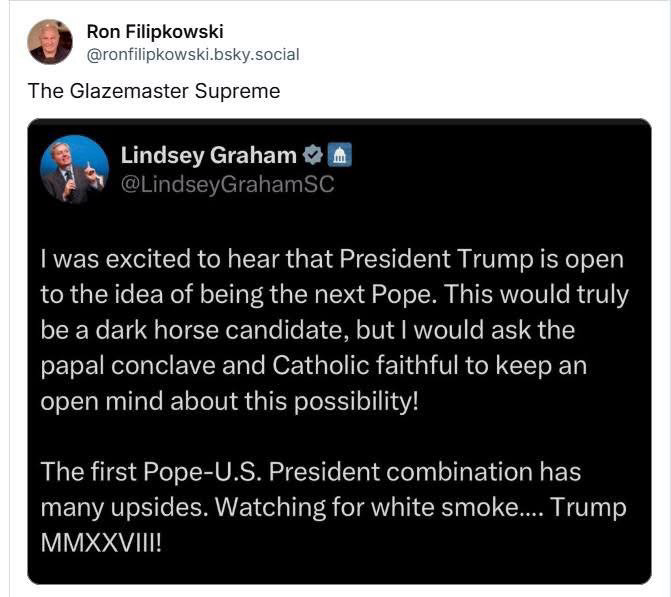
Task: Click Lindsey Graham's profile picture
Action: [74, 169]
